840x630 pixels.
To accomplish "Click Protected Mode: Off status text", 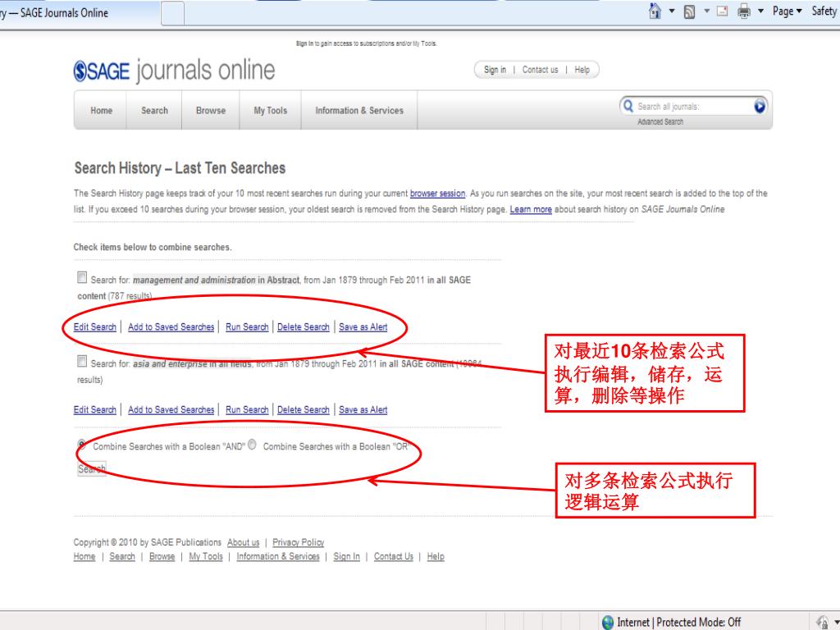I will 699,622.
